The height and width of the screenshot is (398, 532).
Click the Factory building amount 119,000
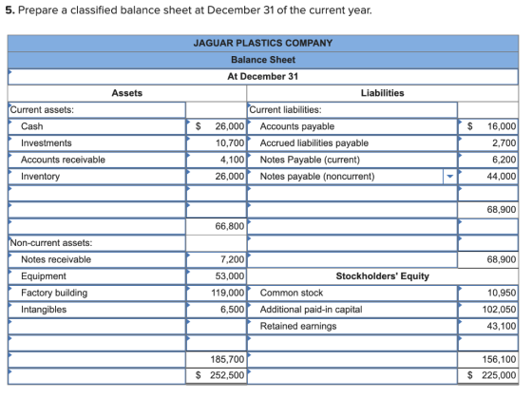click(217, 293)
